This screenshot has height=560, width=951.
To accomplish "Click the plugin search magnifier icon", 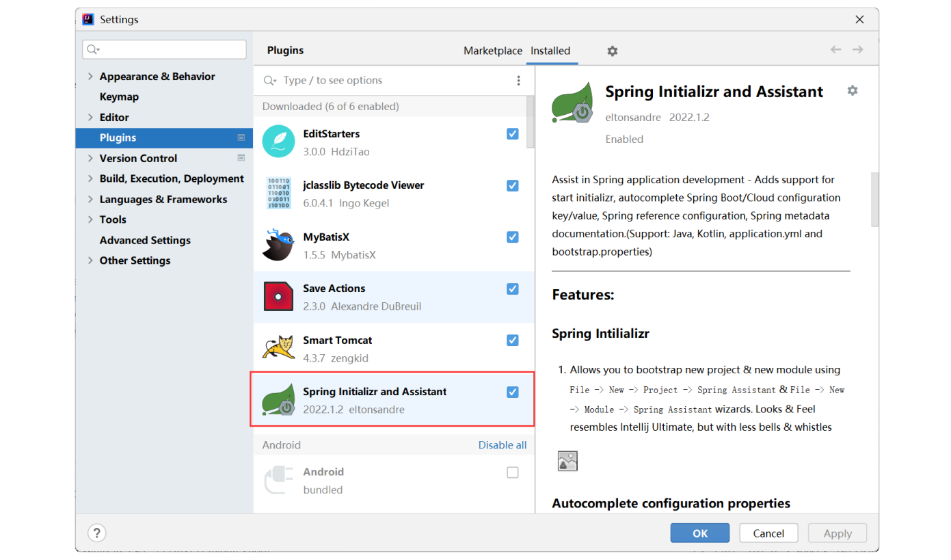I will pyautogui.click(x=270, y=81).
